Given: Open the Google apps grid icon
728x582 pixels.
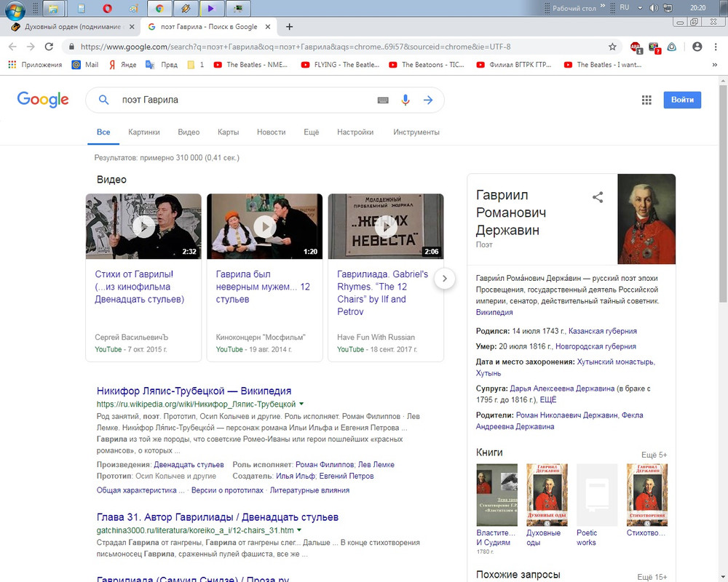Looking at the screenshot, I should pos(646,100).
